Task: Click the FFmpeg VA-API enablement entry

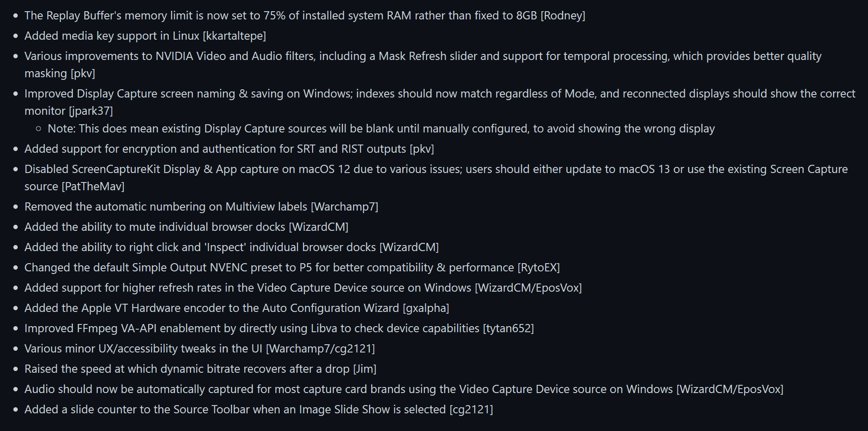Action: pos(279,328)
